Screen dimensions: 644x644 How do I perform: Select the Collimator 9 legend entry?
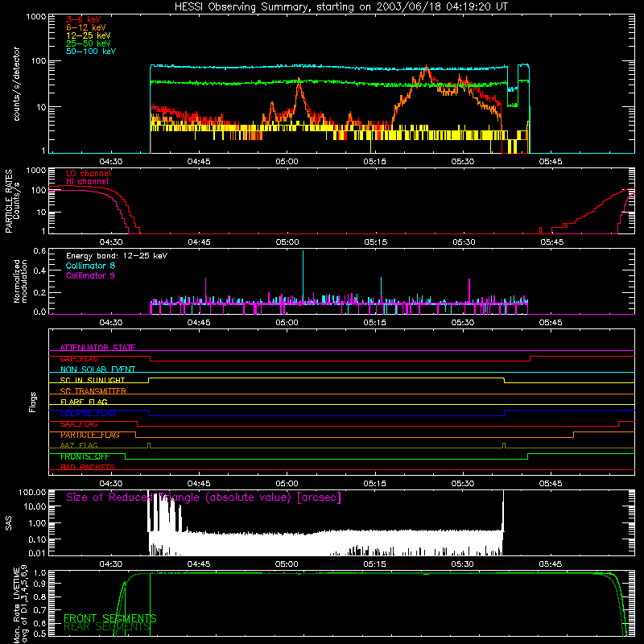(x=90, y=275)
